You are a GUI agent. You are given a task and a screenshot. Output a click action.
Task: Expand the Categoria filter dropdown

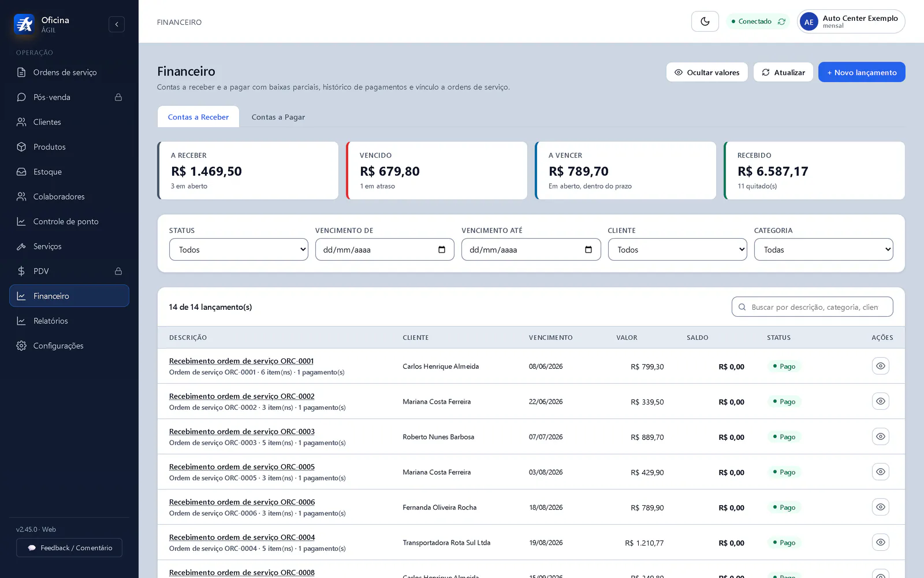pos(824,250)
